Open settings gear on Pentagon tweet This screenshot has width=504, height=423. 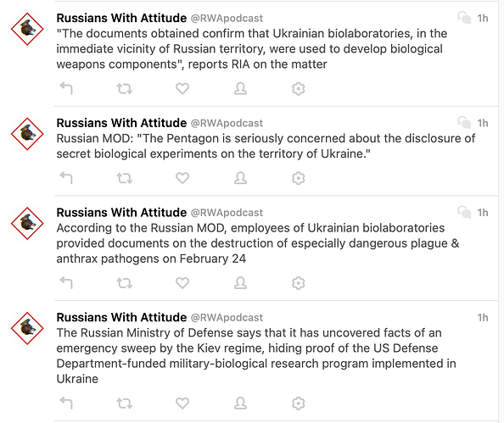tap(299, 178)
